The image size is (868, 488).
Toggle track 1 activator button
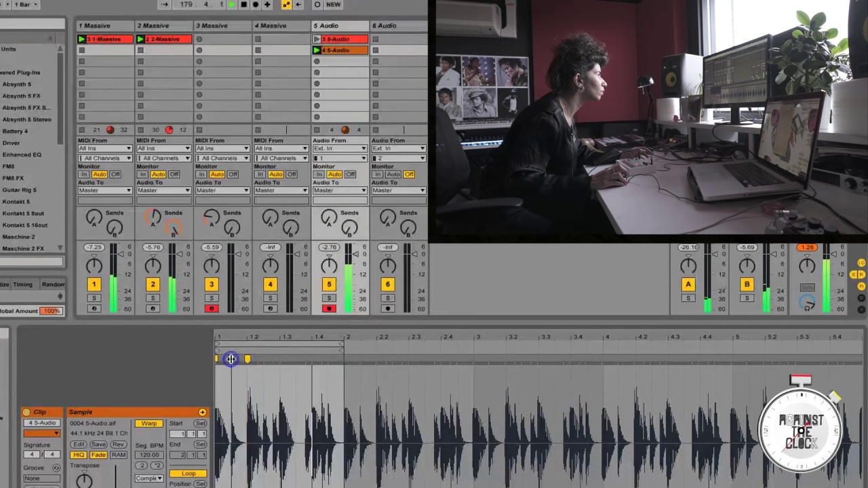(94, 285)
